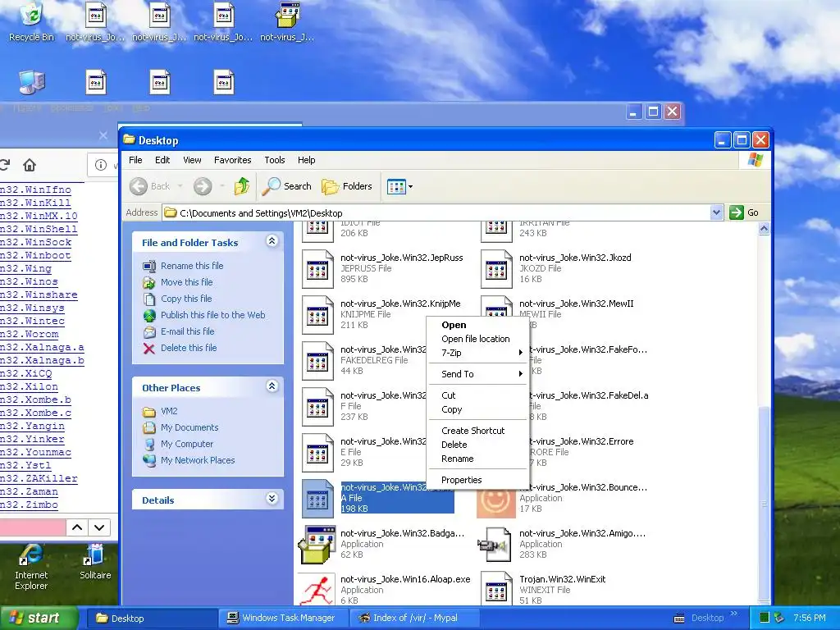Viewport: 840px width, 630px height.
Task: Choose Create Shortcut in context menu
Action: coord(478,431)
